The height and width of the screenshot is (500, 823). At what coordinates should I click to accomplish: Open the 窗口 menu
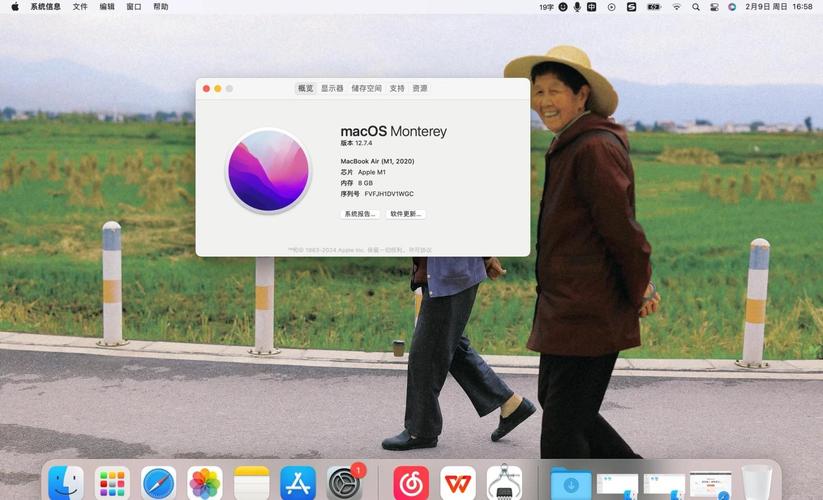[134, 7]
